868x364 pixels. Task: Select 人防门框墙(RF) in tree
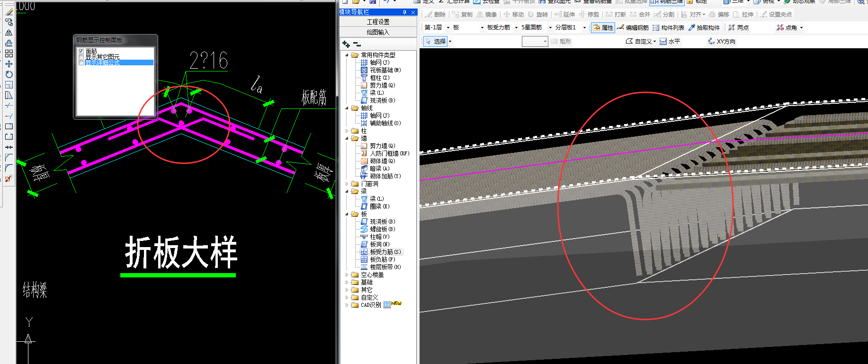coord(385,153)
